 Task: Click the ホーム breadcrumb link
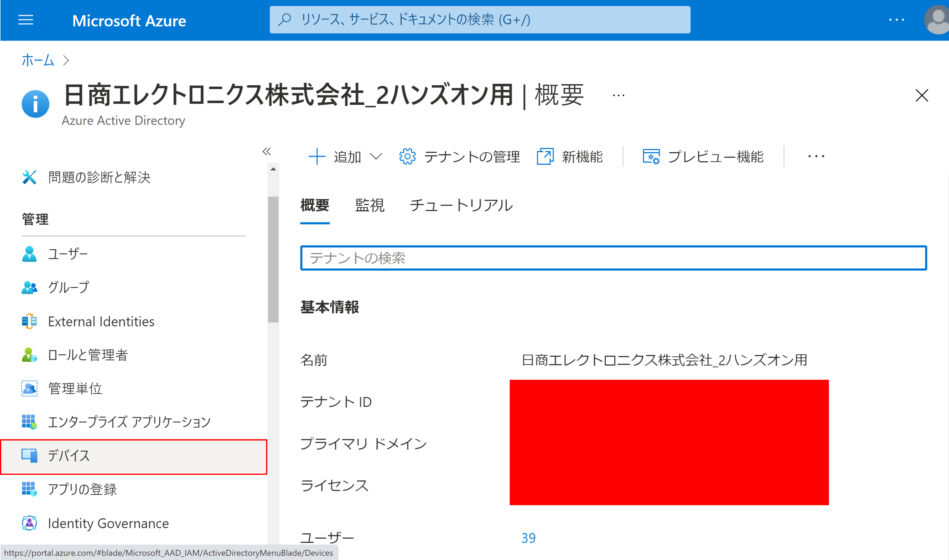click(x=38, y=60)
